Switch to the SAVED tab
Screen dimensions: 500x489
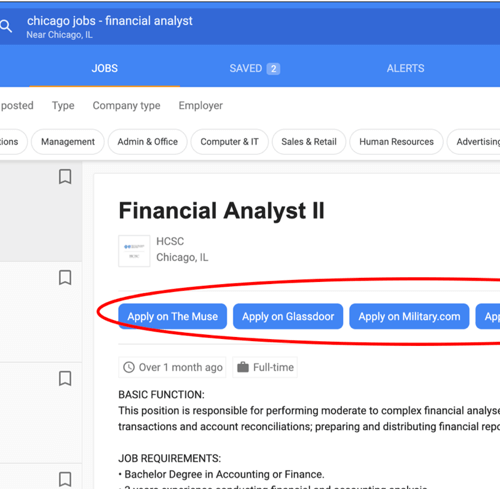(x=255, y=68)
